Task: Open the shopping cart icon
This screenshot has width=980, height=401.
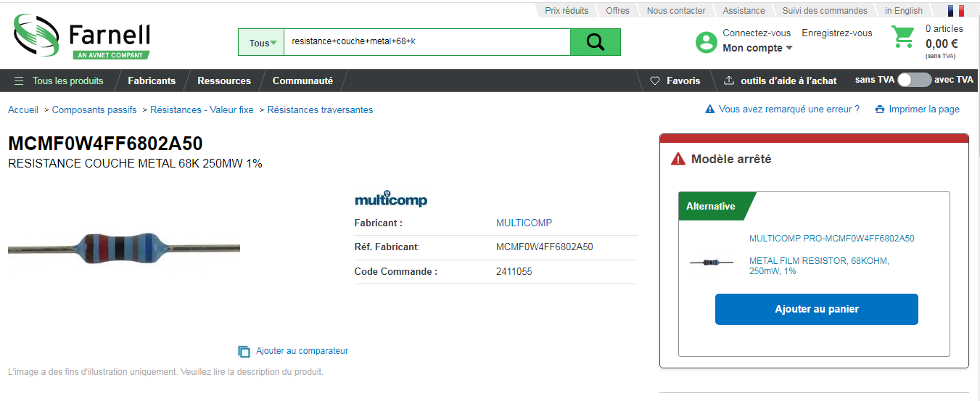Action: coord(903,37)
